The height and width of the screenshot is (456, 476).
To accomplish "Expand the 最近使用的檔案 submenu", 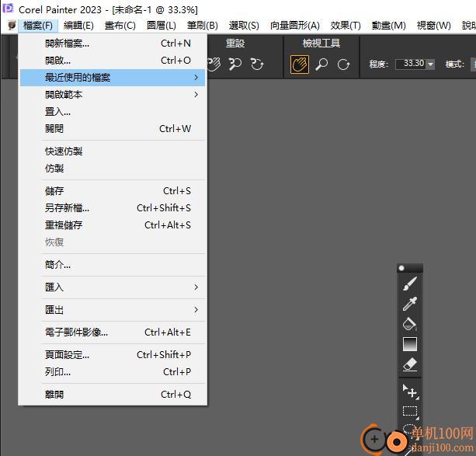I will [113, 78].
